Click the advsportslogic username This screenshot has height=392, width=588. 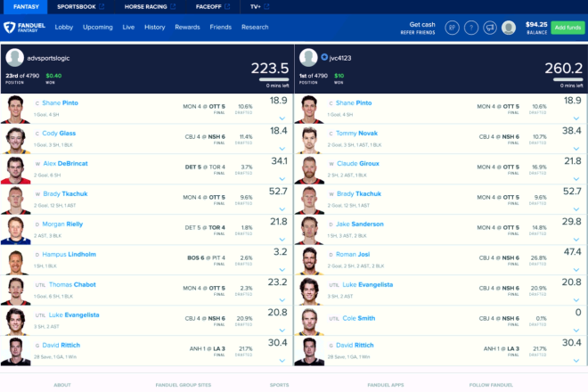(x=48, y=58)
